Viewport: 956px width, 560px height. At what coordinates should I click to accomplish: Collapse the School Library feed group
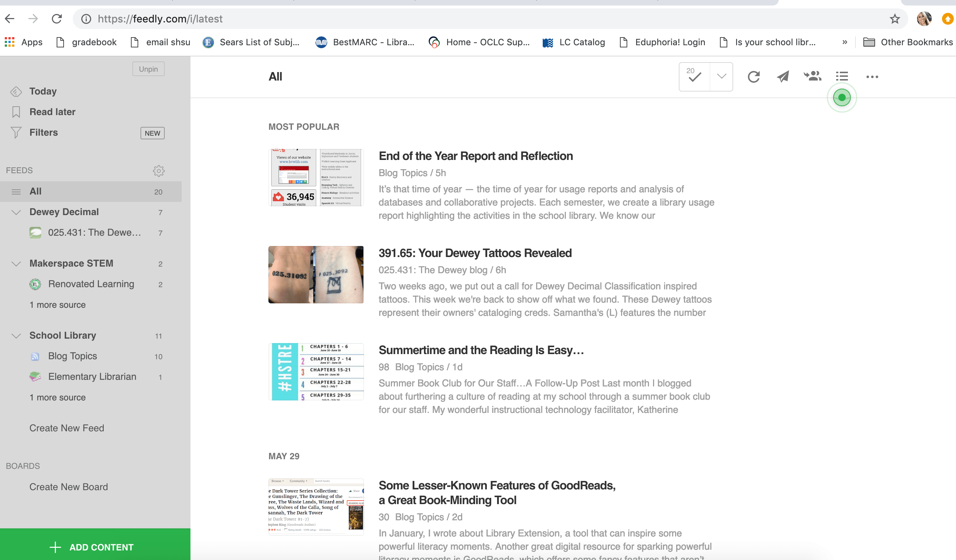point(16,335)
